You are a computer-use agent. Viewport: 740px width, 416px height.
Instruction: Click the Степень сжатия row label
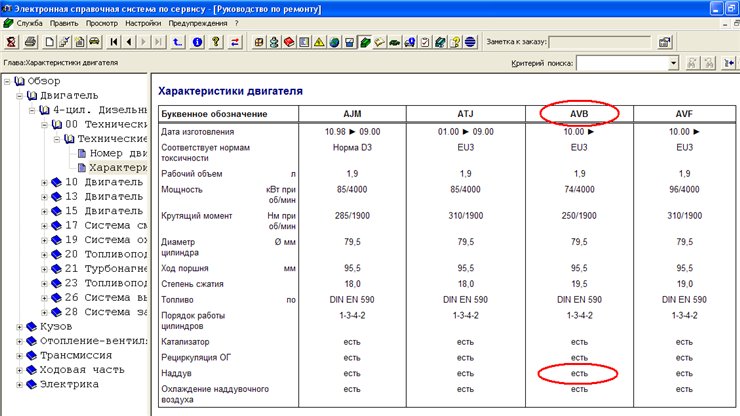click(192, 284)
